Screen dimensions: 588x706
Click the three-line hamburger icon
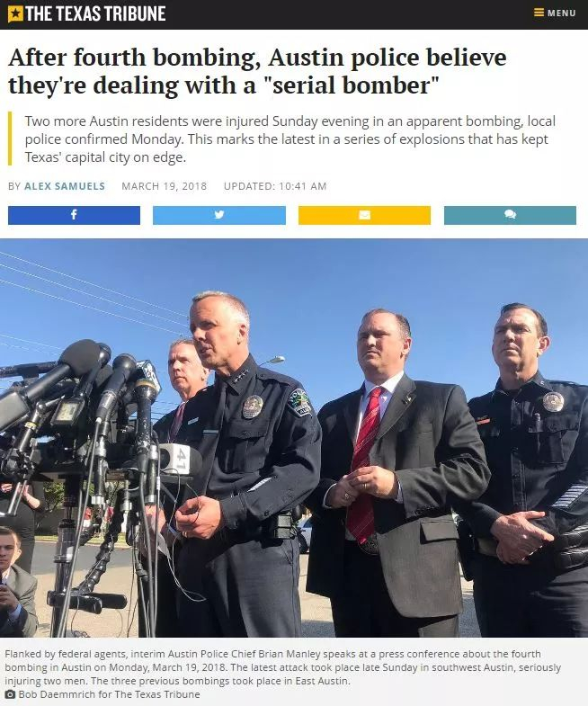point(539,13)
